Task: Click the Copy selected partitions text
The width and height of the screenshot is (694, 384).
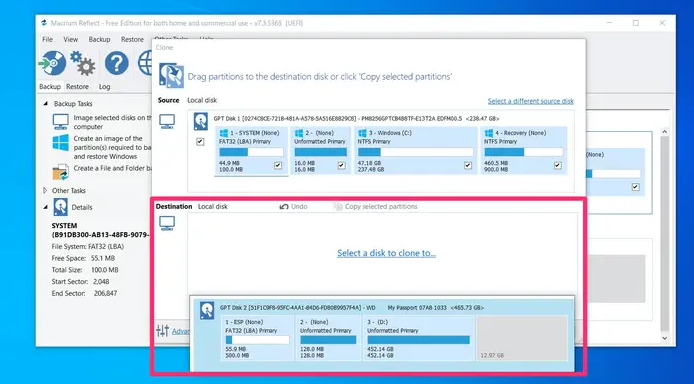Action: pyautogui.click(x=381, y=207)
